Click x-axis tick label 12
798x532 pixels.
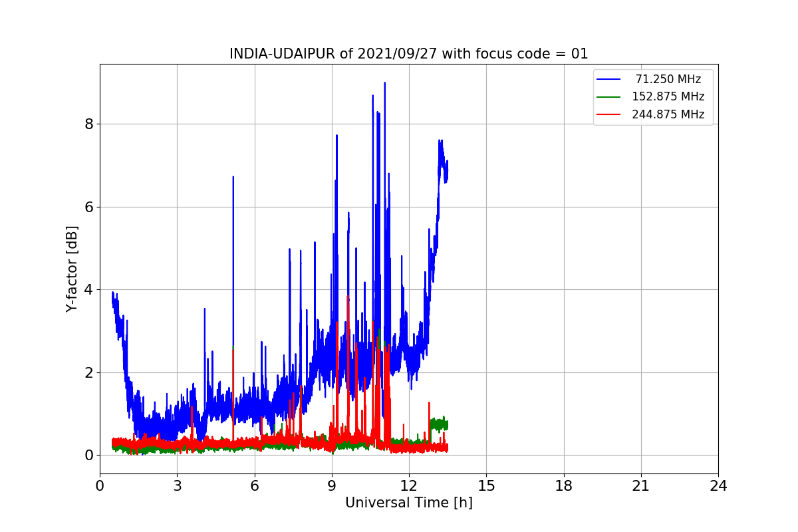[x=409, y=485]
